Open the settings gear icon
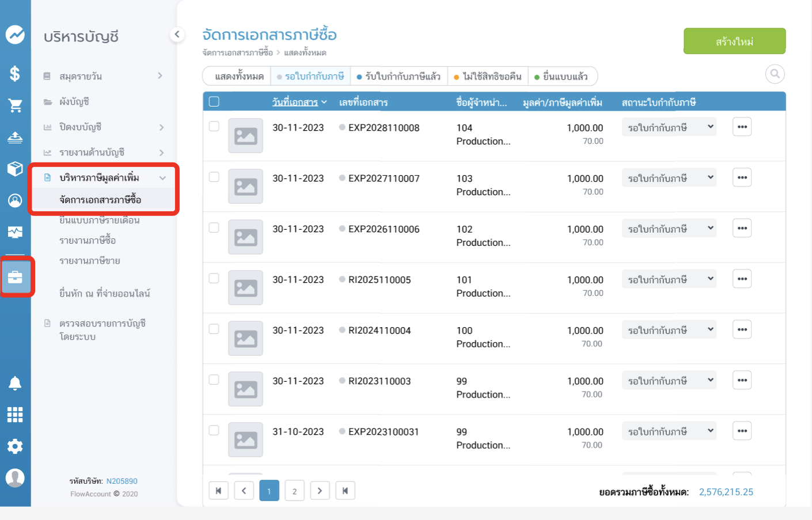 (15, 446)
